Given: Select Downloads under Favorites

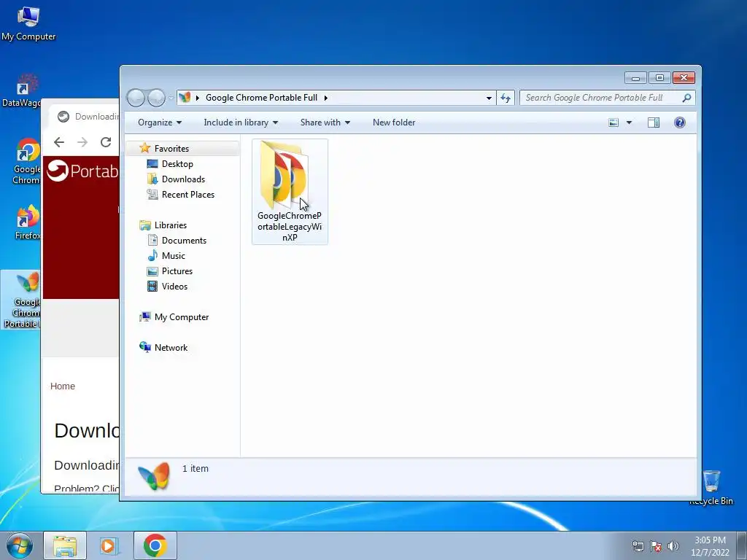Looking at the screenshot, I should click(x=183, y=179).
